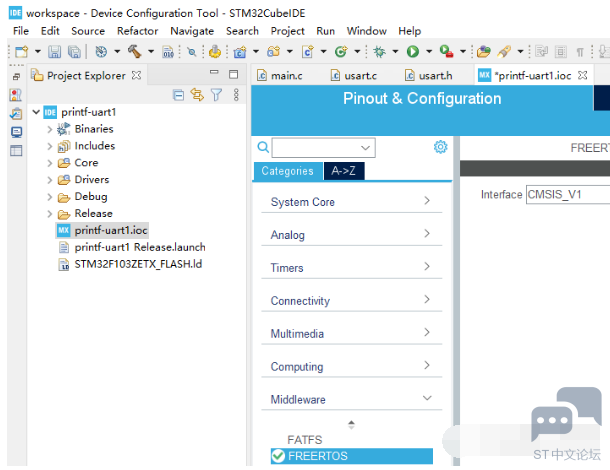This screenshot has height=470, width=610.
Task: Minimize the Project Explorer panel
Action: (x=214, y=73)
